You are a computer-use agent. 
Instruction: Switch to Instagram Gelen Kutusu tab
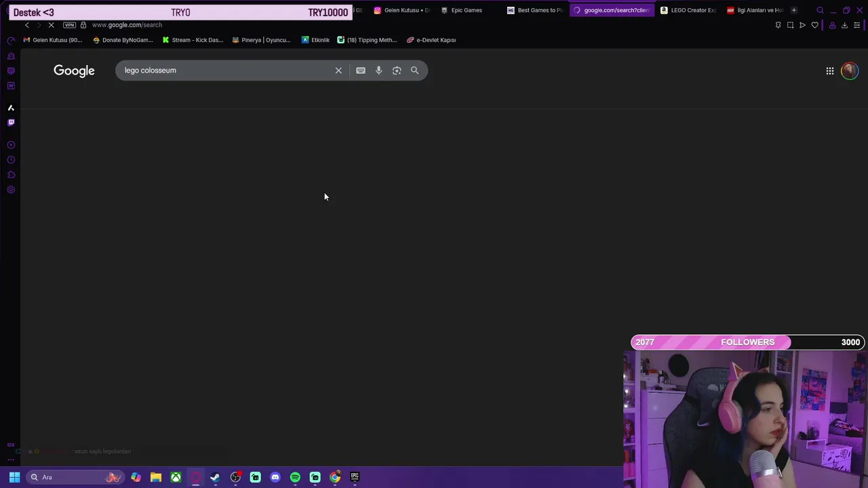(x=401, y=10)
